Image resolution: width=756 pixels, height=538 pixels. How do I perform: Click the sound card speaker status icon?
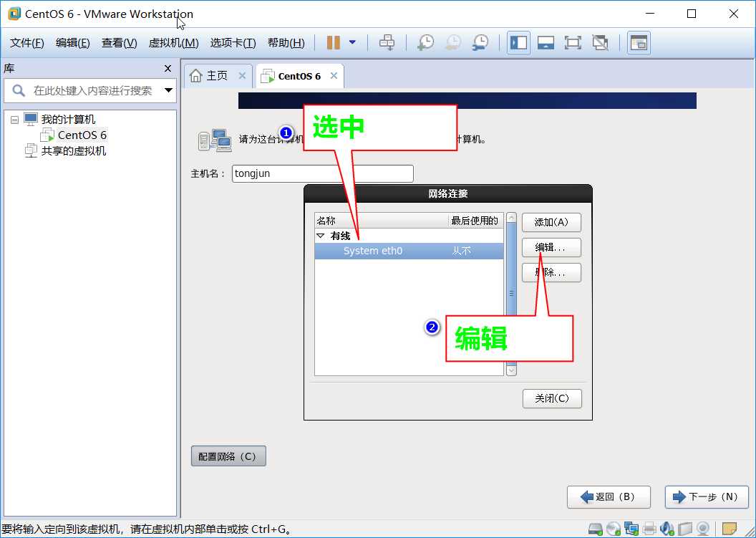click(667, 529)
